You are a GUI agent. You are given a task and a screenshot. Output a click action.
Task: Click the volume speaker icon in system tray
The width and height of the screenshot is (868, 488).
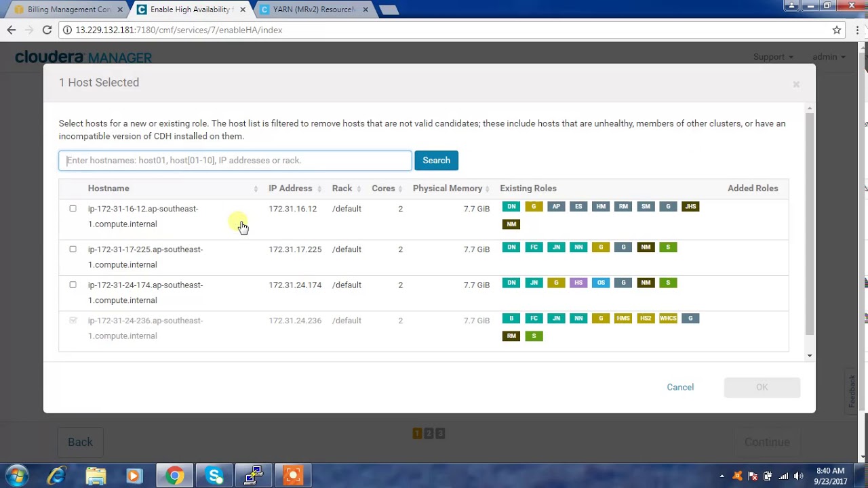pos(798,476)
